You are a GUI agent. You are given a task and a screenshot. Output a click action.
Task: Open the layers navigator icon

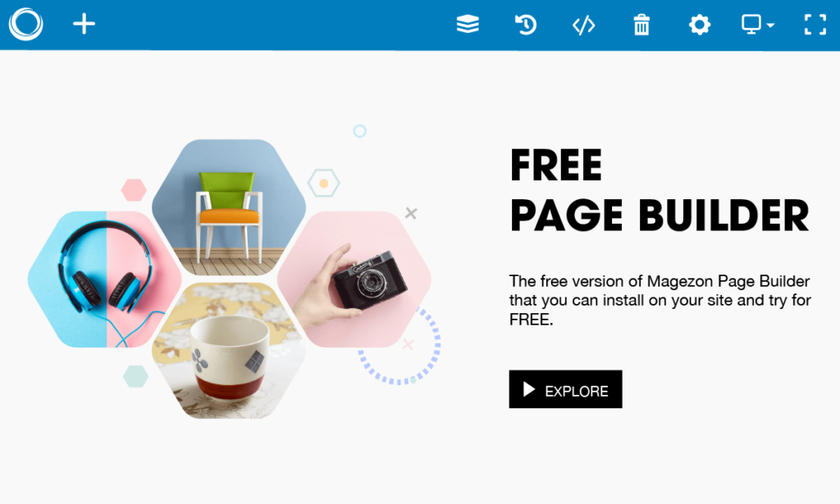(468, 24)
